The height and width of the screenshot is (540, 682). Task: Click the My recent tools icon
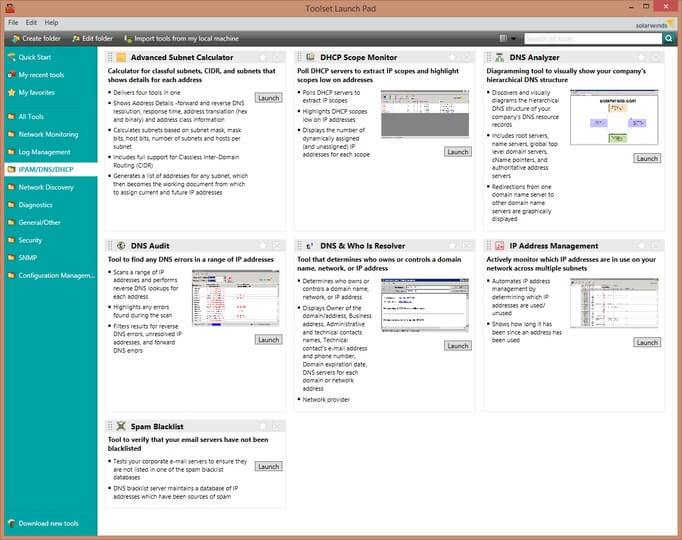(12, 75)
